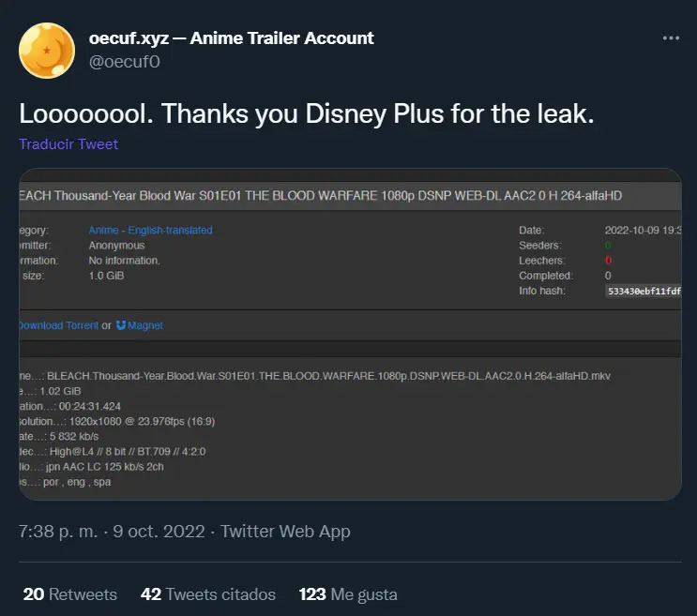Click the Download Torrent link

coord(59,325)
